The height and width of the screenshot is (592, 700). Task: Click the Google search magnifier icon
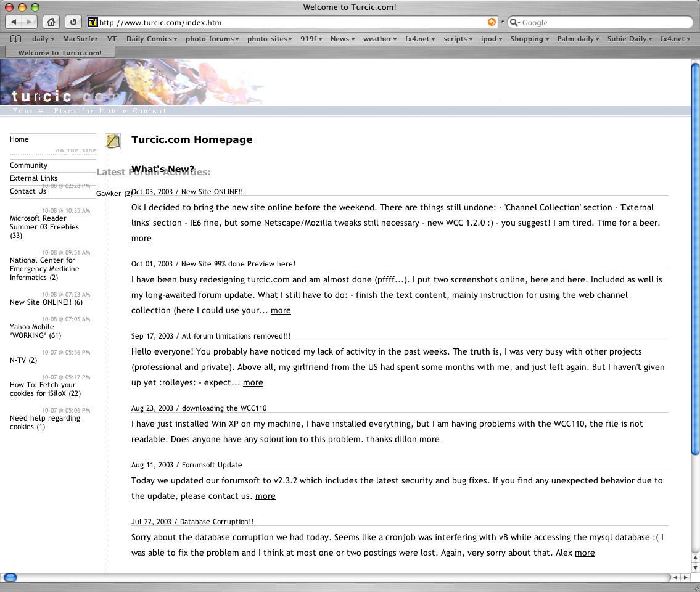tap(515, 22)
